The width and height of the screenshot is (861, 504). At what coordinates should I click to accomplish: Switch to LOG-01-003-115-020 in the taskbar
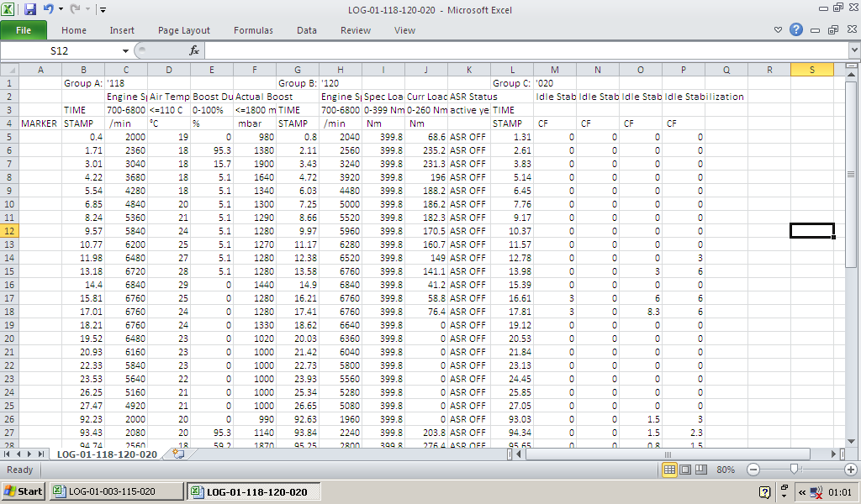117,491
